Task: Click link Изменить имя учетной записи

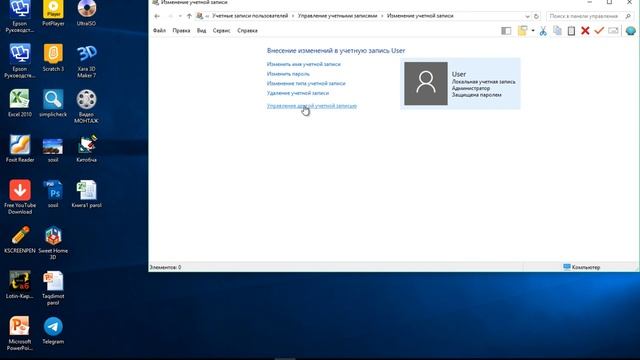Action: [x=304, y=64]
